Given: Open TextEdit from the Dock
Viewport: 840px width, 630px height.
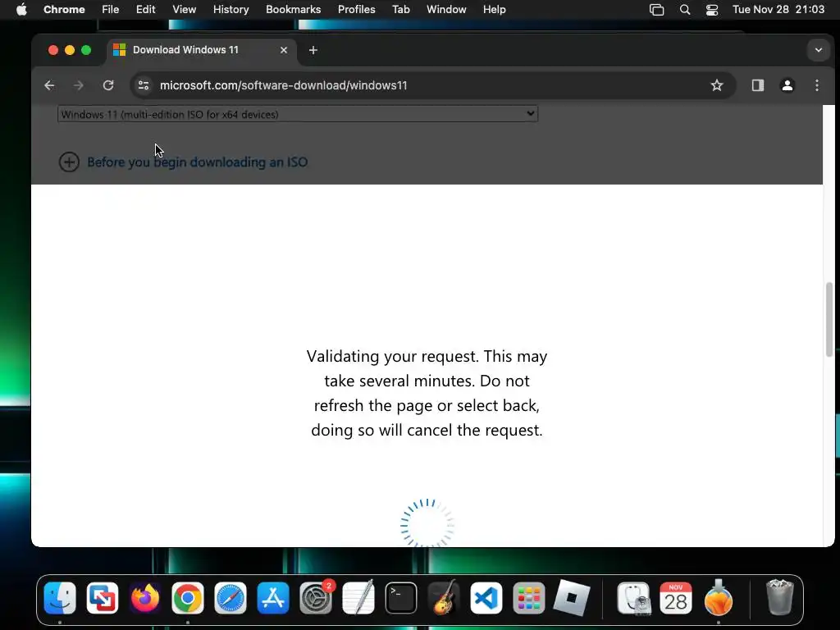Looking at the screenshot, I should pyautogui.click(x=358, y=598).
